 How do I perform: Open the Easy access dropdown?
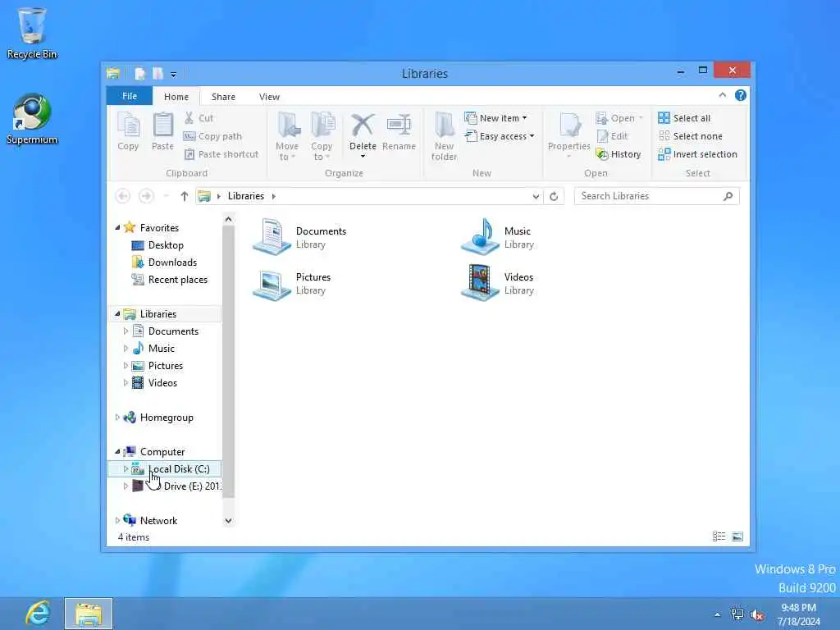(x=500, y=136)
